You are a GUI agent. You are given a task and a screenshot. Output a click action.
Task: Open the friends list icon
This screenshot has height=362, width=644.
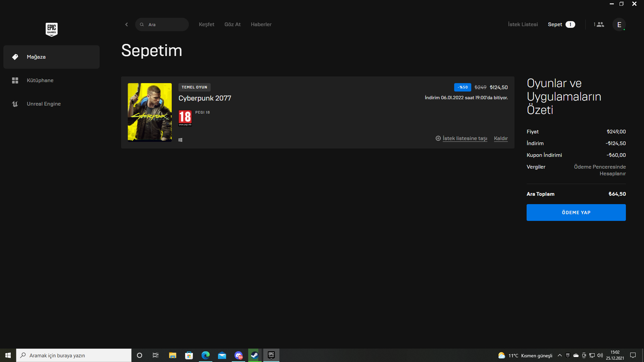599,24
